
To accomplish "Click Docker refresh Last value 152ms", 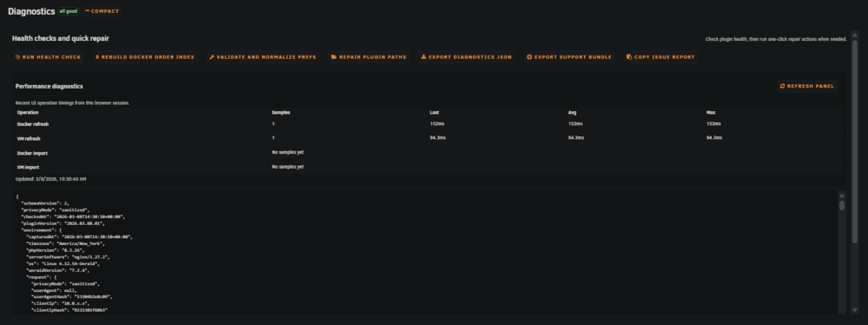I will coord(437,123).
